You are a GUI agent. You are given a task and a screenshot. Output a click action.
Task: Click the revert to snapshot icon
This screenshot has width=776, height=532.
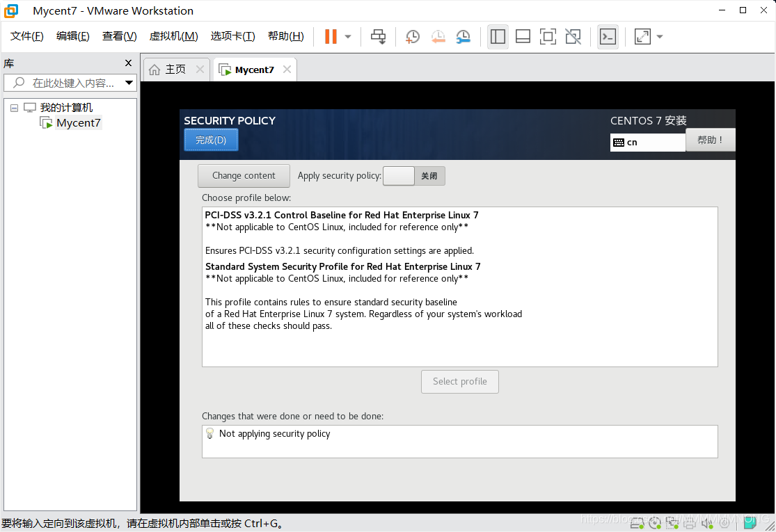(x=438, y=37)
